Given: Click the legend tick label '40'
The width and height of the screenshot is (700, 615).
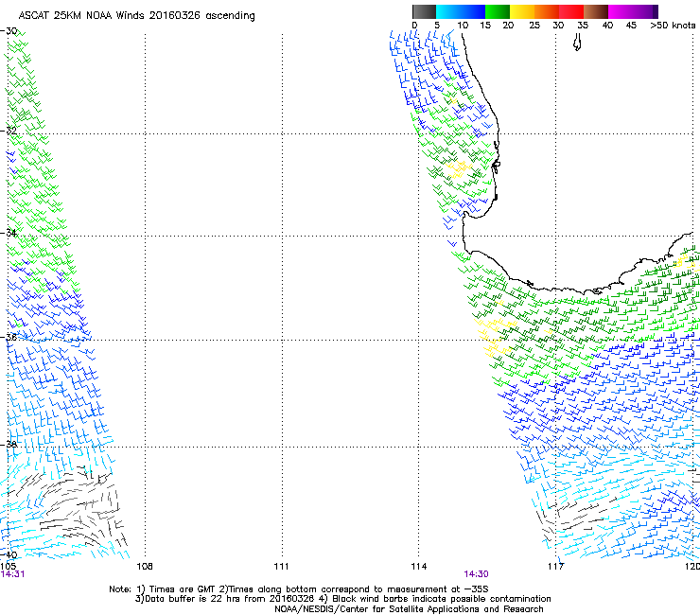Looking at the screenshot, I should pyautogui.click(x=607, y=26).
